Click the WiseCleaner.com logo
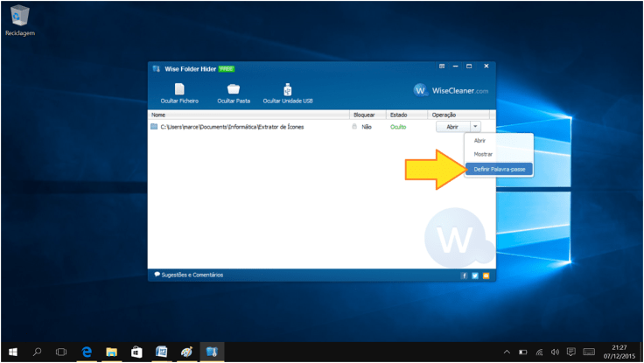 pyautogui.click(x=451, y=90)
